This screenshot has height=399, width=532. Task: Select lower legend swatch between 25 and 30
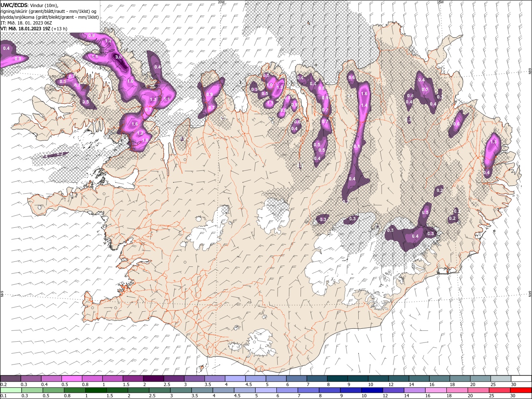499,390
